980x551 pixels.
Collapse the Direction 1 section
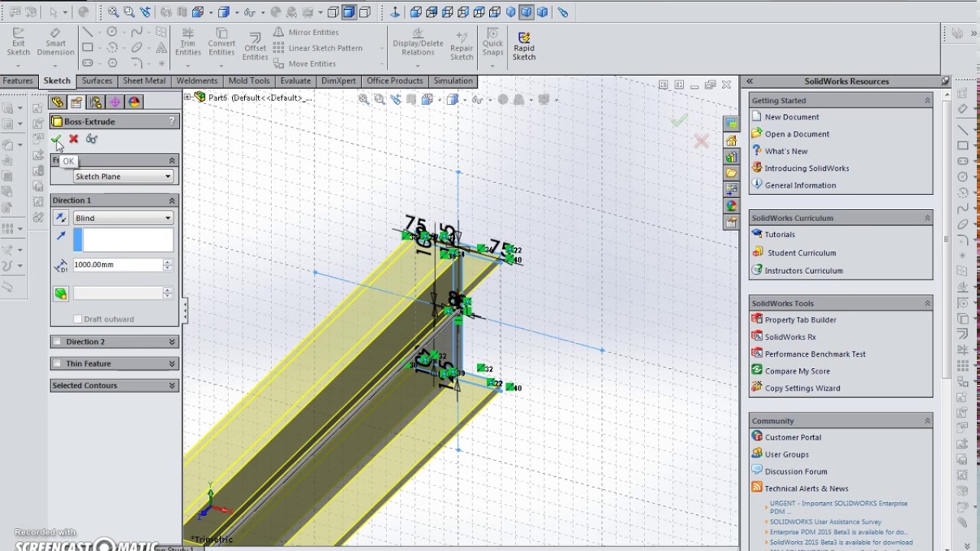click(x=172, y=201)
